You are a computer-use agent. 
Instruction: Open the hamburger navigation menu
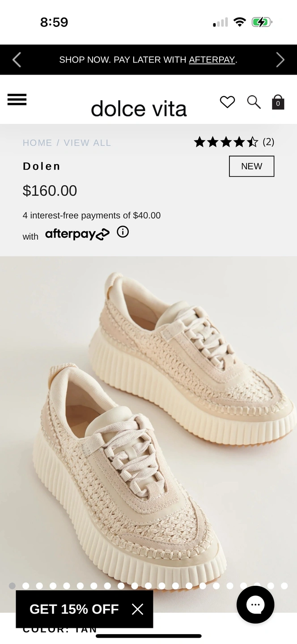(x=17, y=100)
